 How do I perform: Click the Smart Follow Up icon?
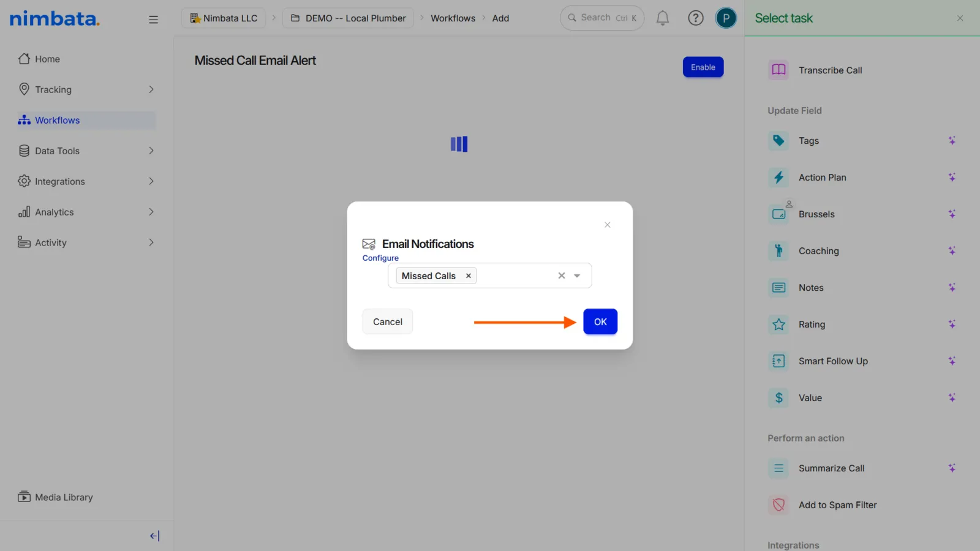[778, 361]
